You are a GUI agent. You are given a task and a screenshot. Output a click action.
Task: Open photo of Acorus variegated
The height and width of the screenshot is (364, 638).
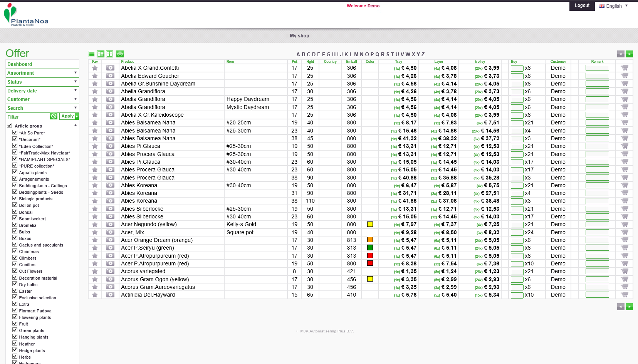tap(110, 271)
